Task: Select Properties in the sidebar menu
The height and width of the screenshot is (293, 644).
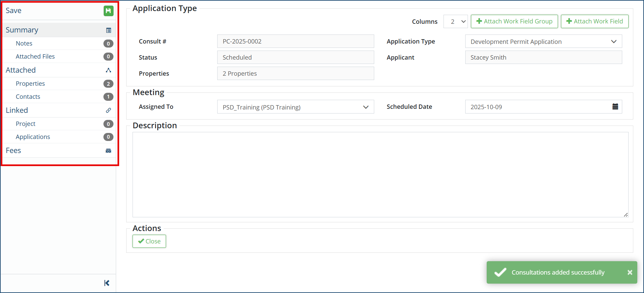Action: click(30, 84)
